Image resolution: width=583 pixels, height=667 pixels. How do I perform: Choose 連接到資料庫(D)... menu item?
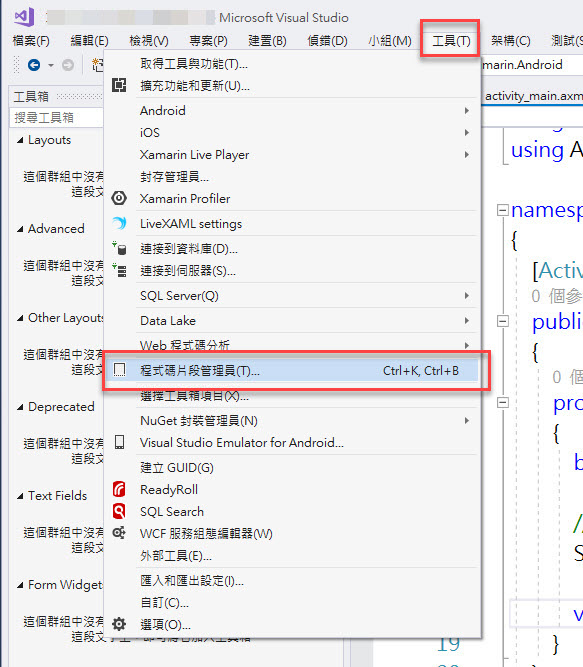tap(291, 249)
